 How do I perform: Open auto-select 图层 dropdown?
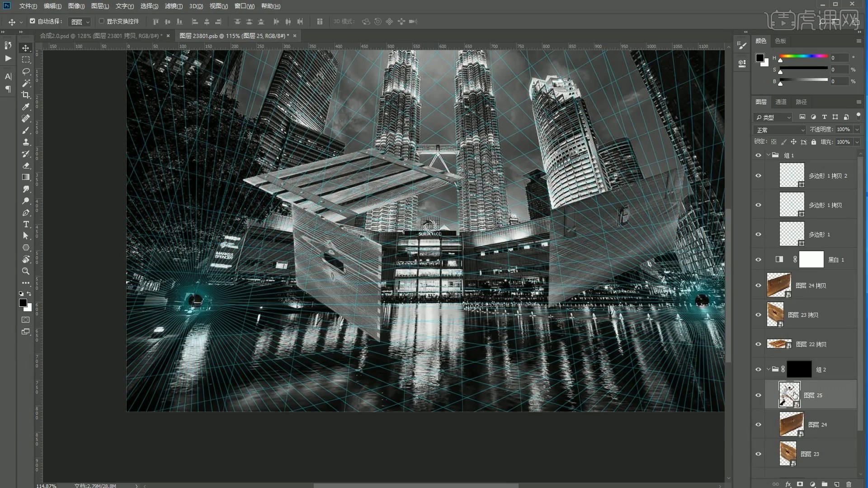click(80, 22)
